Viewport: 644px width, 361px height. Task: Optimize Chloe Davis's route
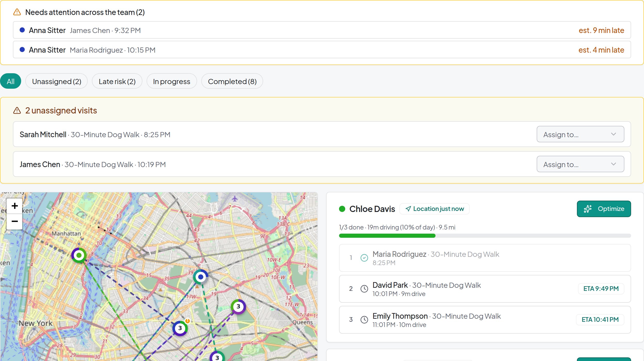click(x=604, y=209)
